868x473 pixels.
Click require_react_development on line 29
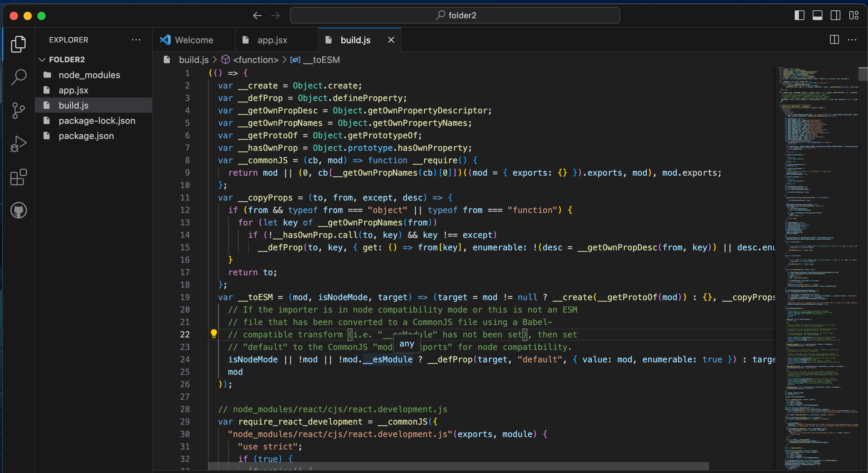pyautogui.click(x=300, y=421)
